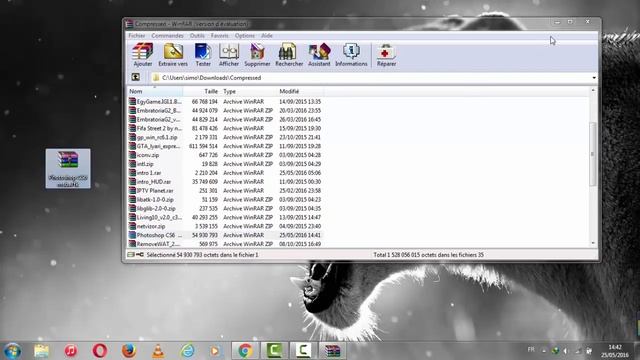Select the gp_win_rc6.1.zip file

pyautogui.click(x=225, y=137)
